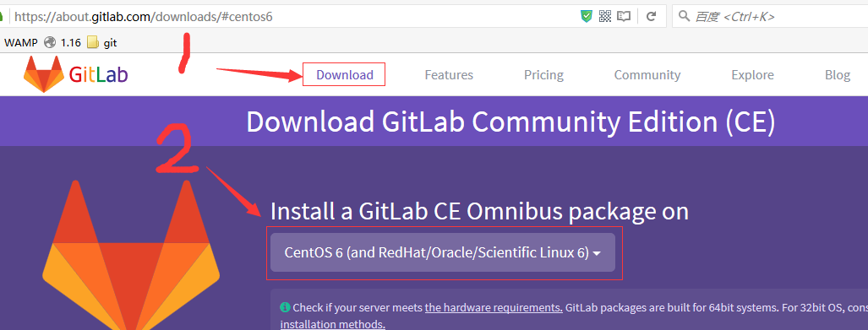Reload the page with the refresh icon

coord(652,17)
